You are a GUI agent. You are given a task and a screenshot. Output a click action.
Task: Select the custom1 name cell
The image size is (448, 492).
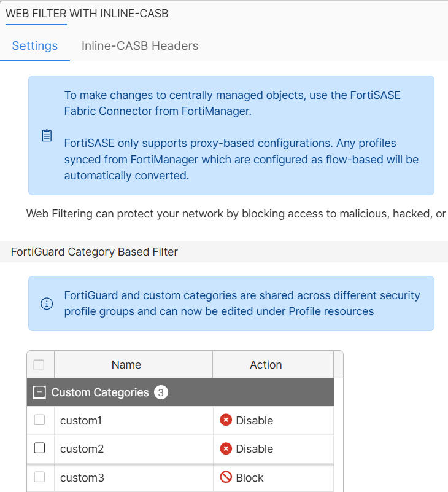coord(82,420)
